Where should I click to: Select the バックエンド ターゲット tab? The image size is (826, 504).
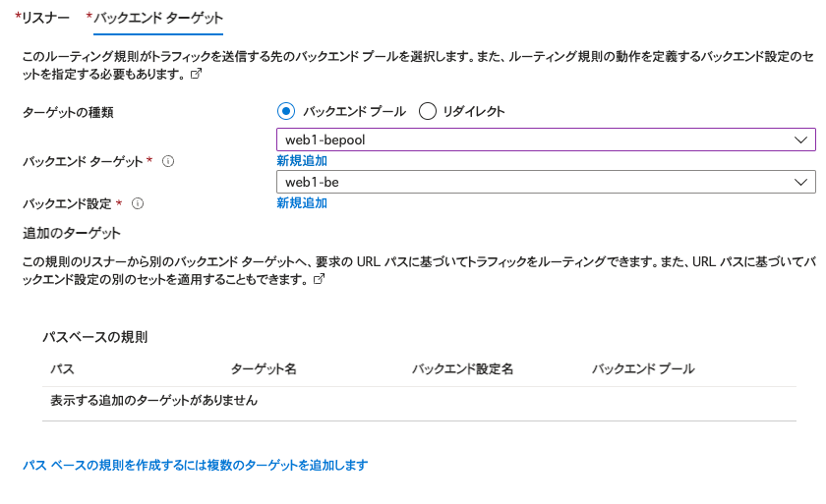click(x=157, y=18)
